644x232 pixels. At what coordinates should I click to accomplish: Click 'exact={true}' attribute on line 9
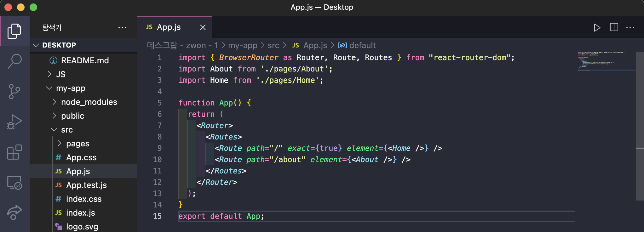click(x=314, y=148)
